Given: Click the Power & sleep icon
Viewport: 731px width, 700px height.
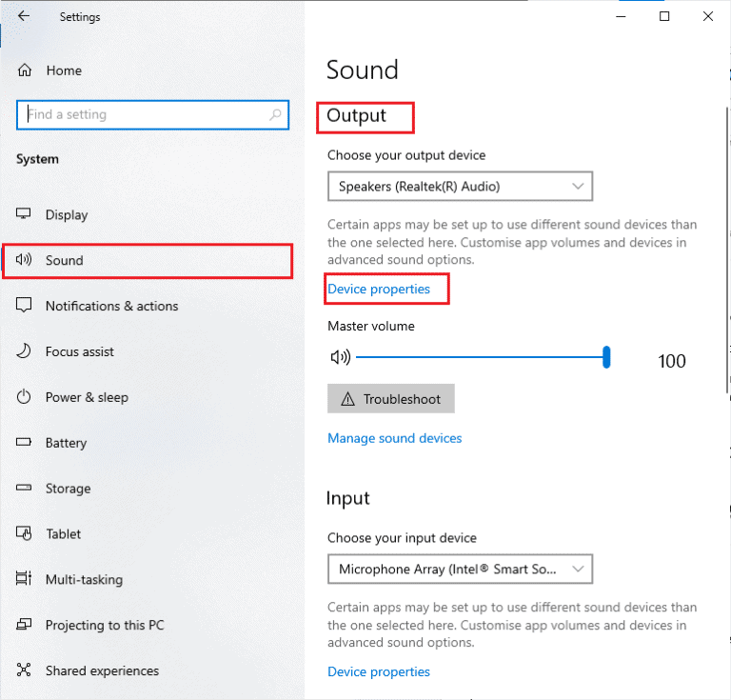Looking at the screenshot, I should click(25, 397).
